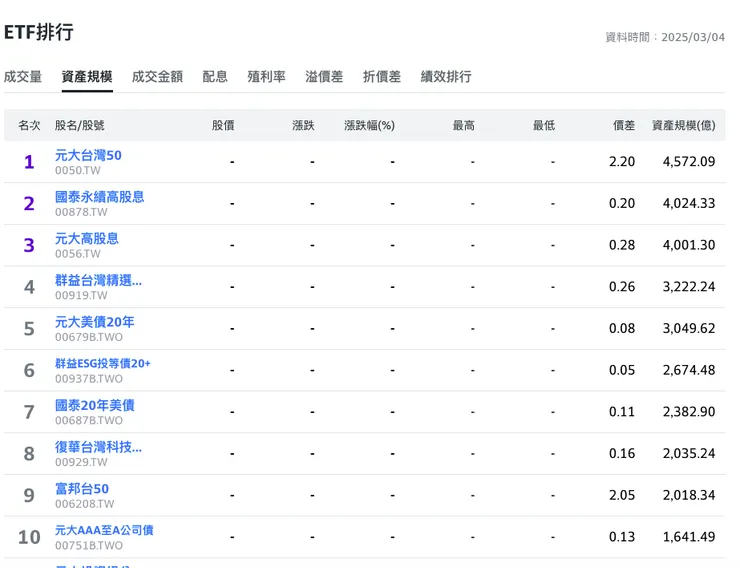The image size is (740, 568).
Task: Open the 績效排行 tab
Action: click(x=446, y=76)
